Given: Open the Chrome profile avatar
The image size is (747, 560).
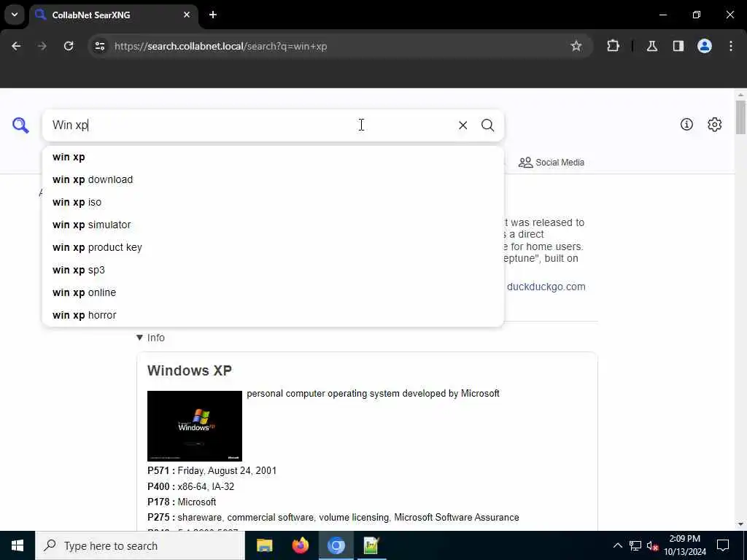Looking at the screenshot, I should click(705, 46).
